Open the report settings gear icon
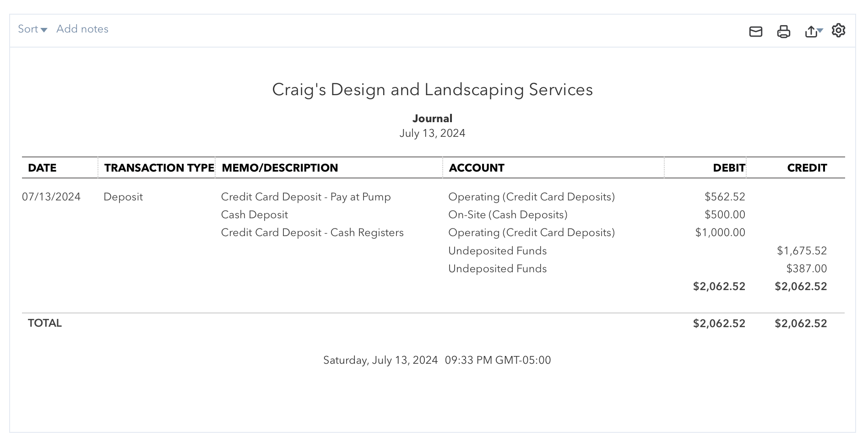Image resolution: width=868 pixels, height=442 pixels. 838,31
